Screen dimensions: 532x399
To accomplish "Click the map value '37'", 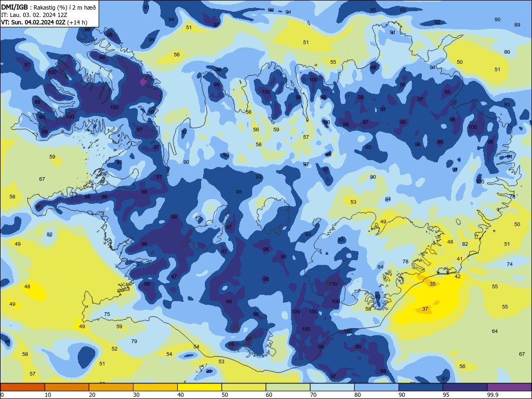I will pos(425,309).
